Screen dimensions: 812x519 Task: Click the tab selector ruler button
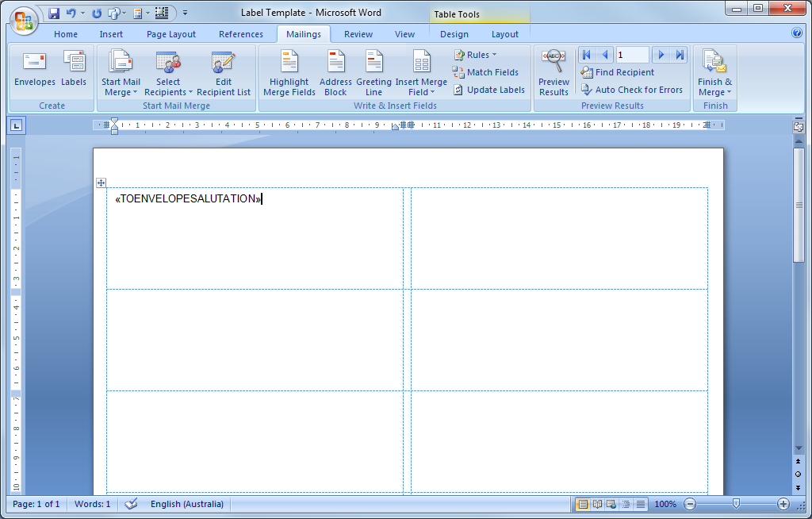pos(17,125)
